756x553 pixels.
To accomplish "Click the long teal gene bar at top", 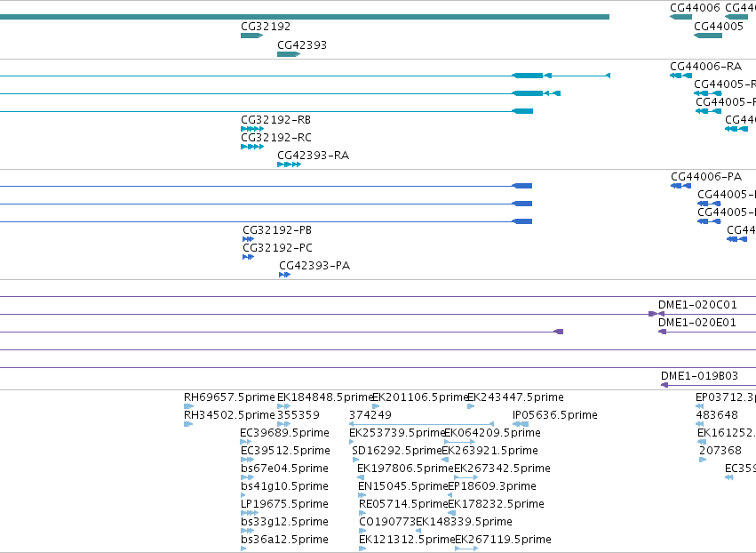I will click(x=305, y=17).
